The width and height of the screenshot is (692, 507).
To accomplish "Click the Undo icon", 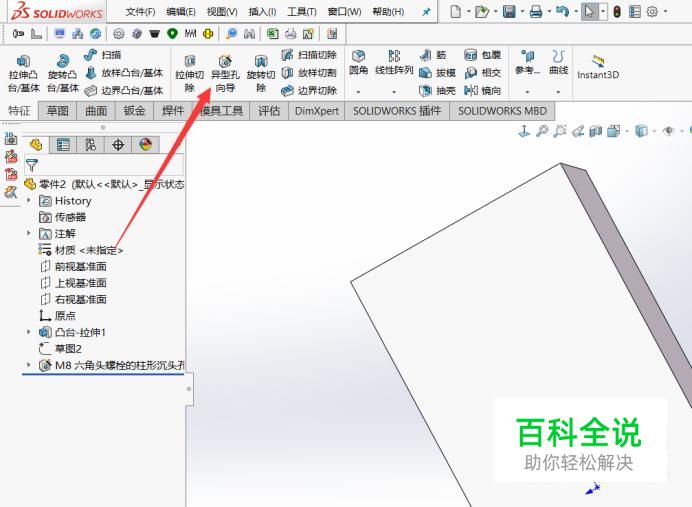I will 562,11.
